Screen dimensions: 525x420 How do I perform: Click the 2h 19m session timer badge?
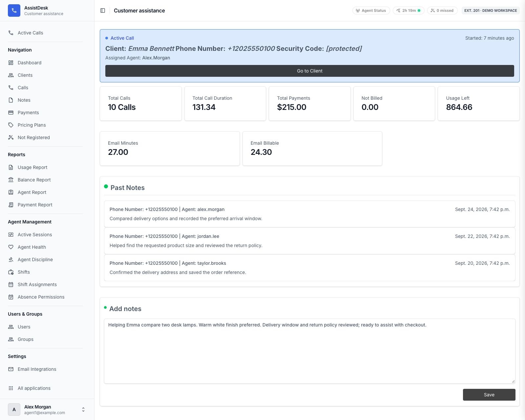[x=409, y=10]
